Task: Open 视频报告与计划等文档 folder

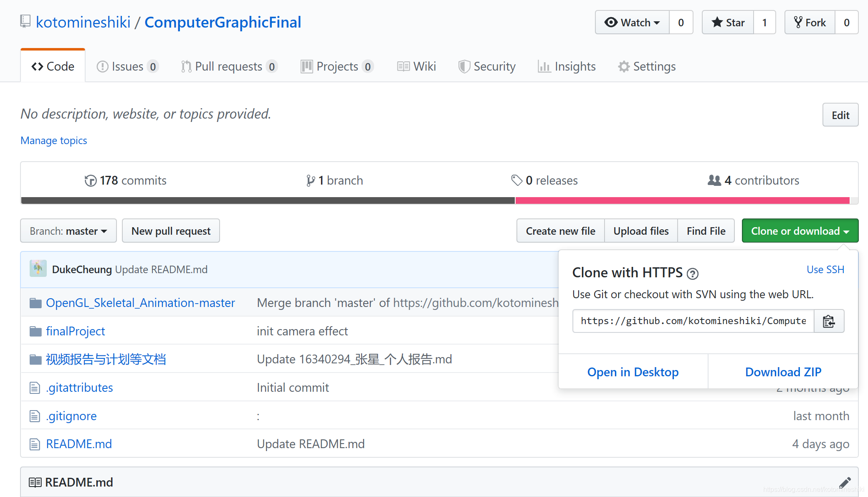Action: [x=106, y=359]
